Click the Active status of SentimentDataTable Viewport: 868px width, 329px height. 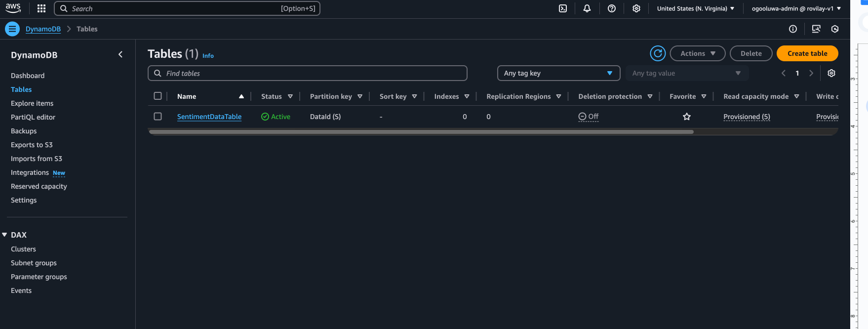[276, 117]
